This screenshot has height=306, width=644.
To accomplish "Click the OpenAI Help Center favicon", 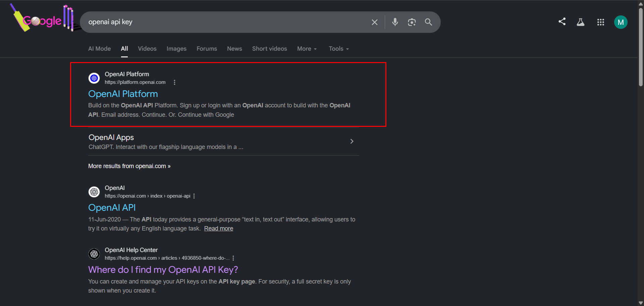I will tap(94, 254).
